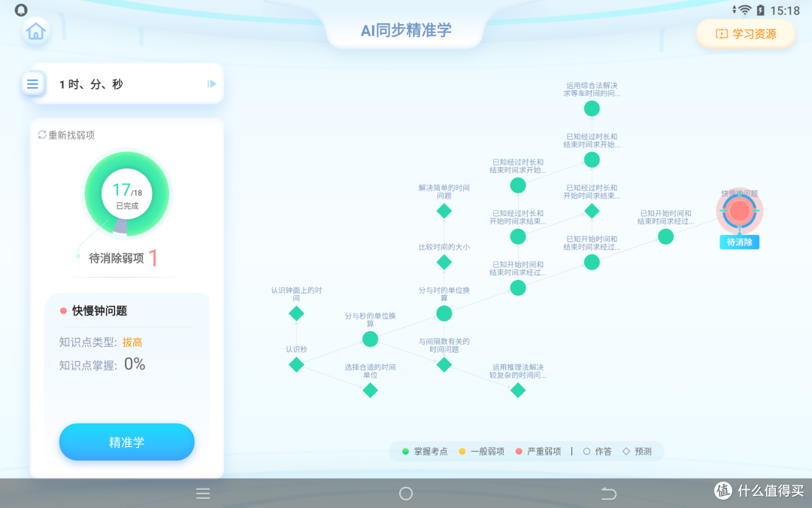Click the 0% mastery value
Screen dimensions: 812x508
(135, 364)
